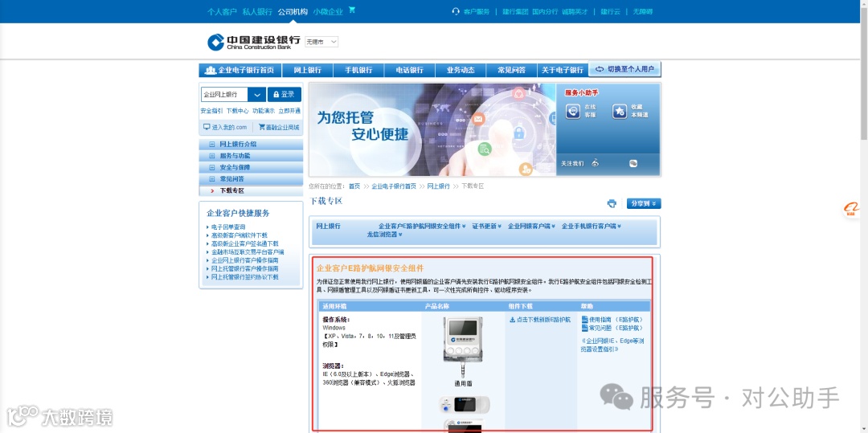
Task: Click the headset customer service icon
Action: pos(456,11)
